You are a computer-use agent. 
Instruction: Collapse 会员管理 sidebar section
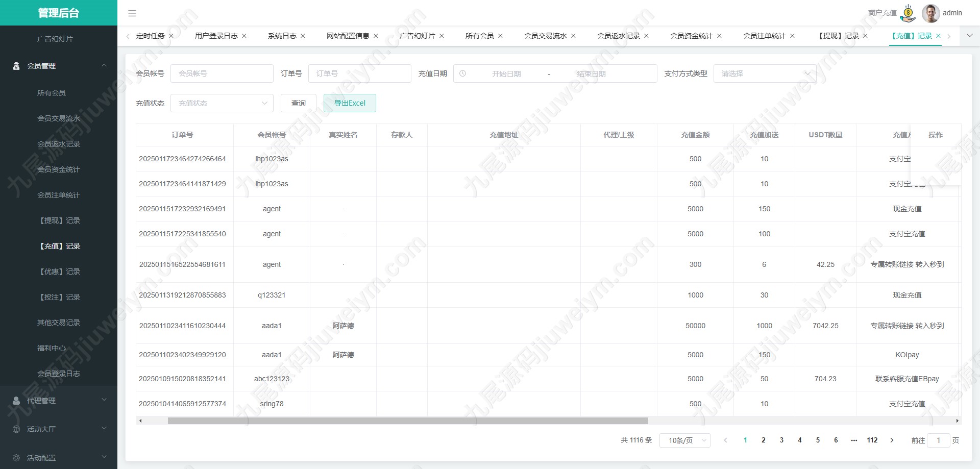click(59, 66)
